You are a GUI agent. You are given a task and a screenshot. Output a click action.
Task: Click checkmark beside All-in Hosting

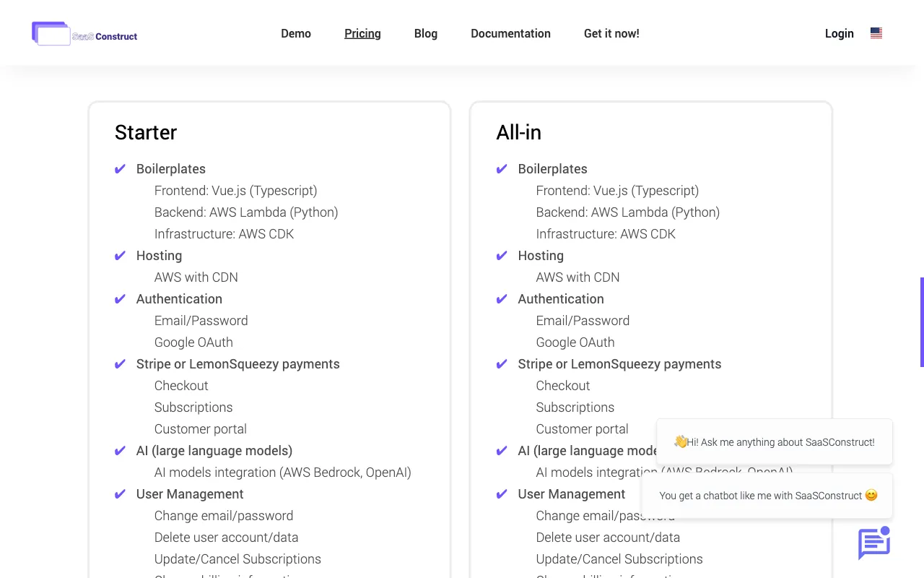[x=502, y=256]
